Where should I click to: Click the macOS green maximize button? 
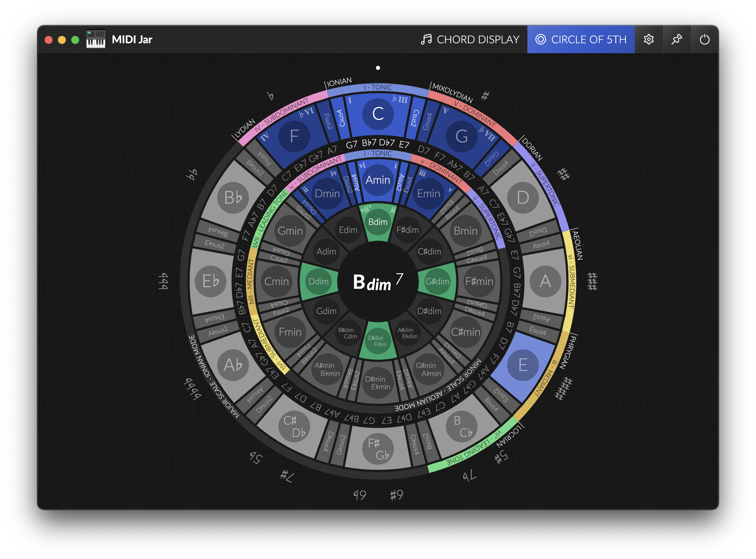[75, 40]
